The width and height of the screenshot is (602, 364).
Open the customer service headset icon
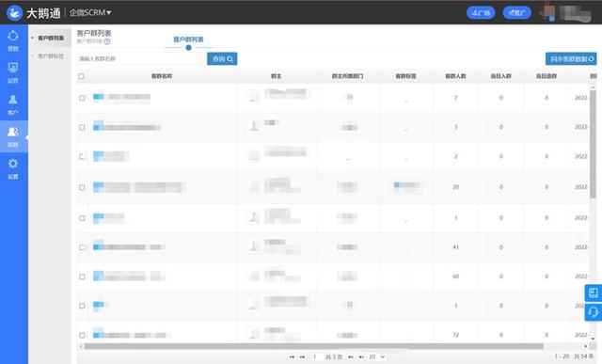click(x=594, y=311)
